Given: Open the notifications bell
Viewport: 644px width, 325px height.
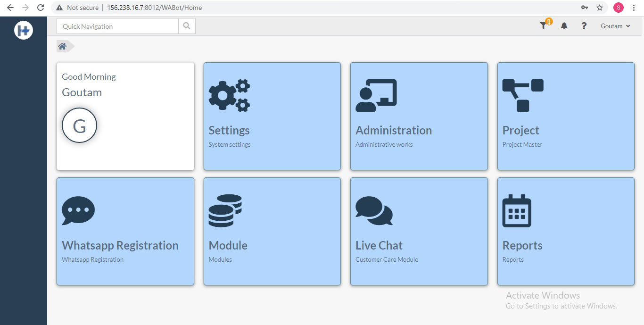Looking at the screenshot, I should tap(564, 25).
